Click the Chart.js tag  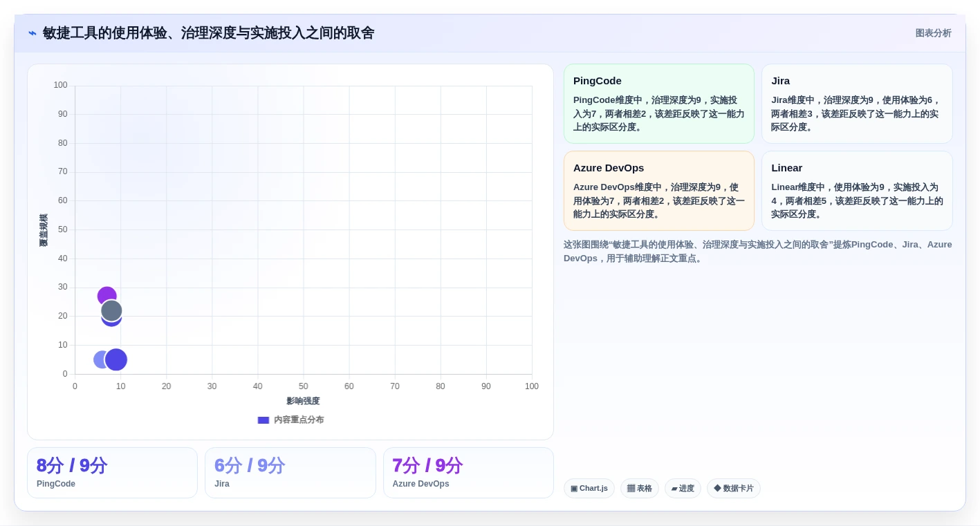click(x=589, y=489)
